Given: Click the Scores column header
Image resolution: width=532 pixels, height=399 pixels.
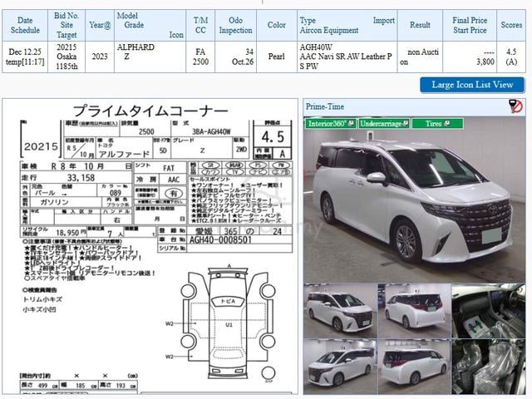Looking at the screenshot, I should point(511,26).
